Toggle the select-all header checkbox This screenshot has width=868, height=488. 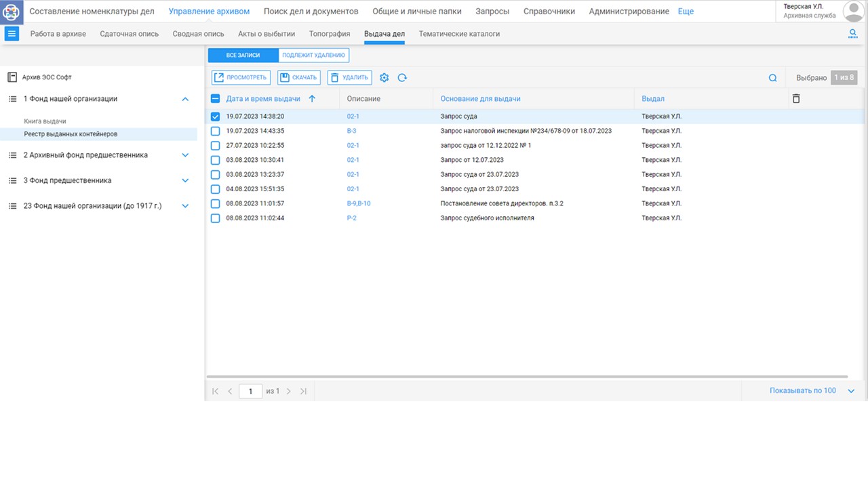[215, 99]
